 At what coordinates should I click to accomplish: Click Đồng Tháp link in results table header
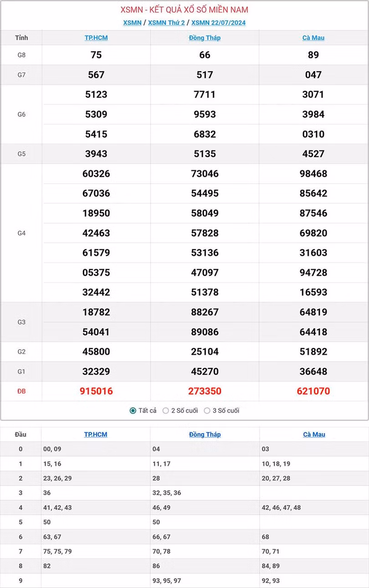205,38
